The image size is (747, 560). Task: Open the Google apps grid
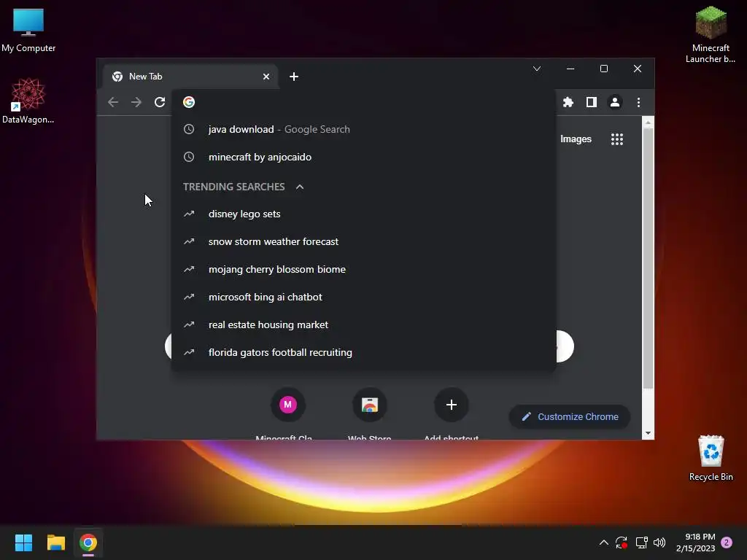point(617,139)
